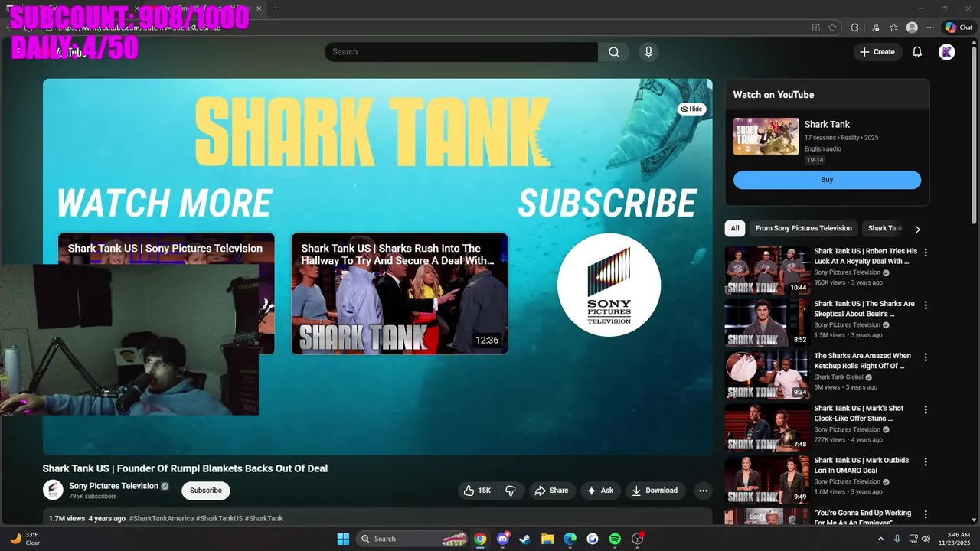Open Steam from taskbar

524,539
